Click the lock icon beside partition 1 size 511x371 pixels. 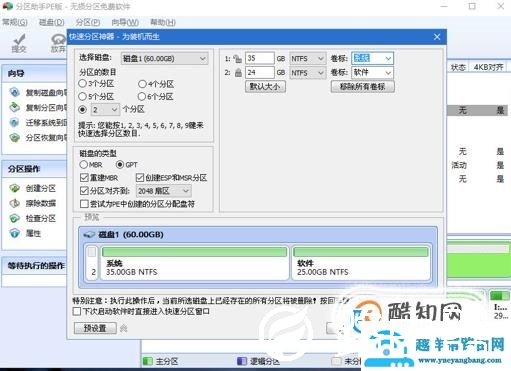coord(238,59)
